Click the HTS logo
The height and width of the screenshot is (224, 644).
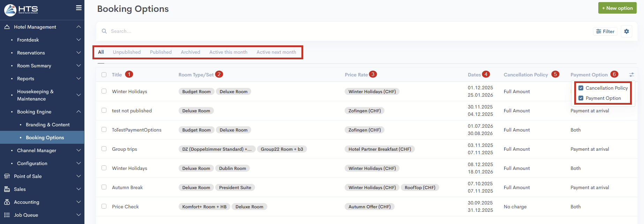coord(21,10)
